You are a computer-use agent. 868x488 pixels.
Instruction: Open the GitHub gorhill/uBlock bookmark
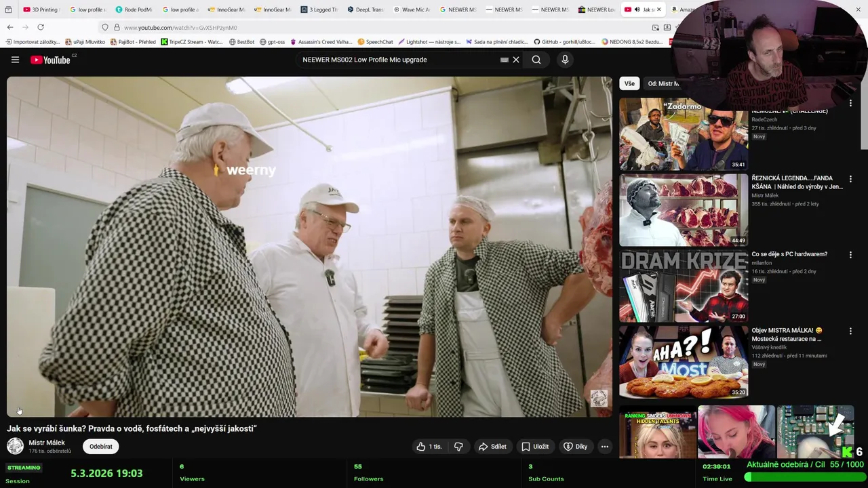564,42
